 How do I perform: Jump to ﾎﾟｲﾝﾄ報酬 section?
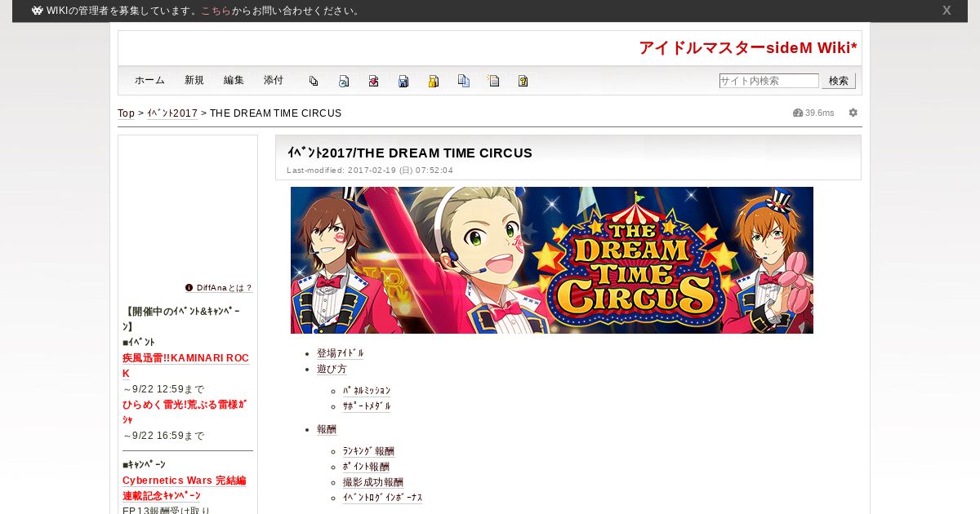(366, 467)
